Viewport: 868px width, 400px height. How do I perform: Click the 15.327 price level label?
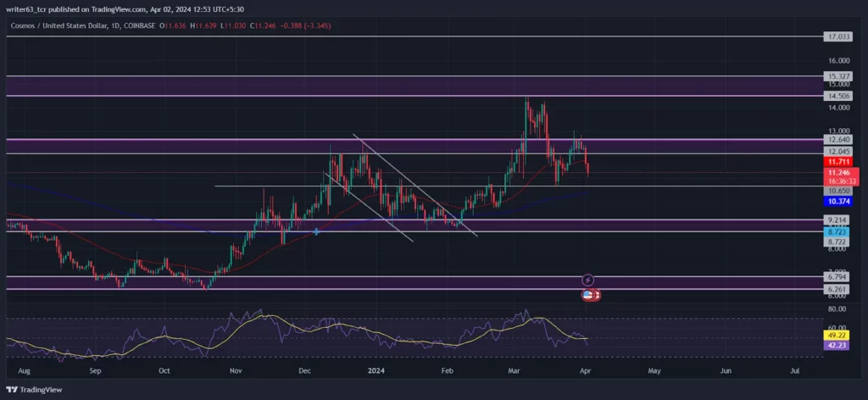click(837, 76)
